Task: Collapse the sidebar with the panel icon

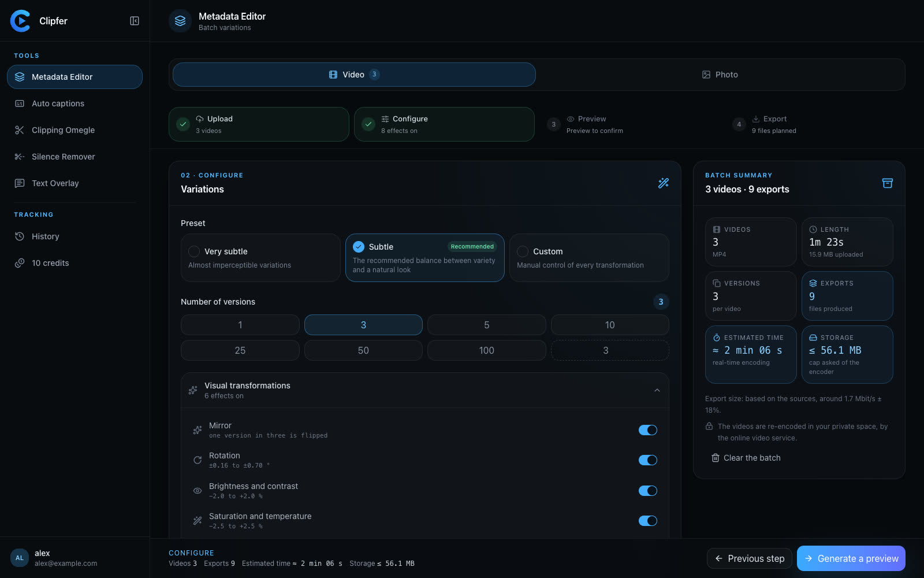Action: point(135,21)
